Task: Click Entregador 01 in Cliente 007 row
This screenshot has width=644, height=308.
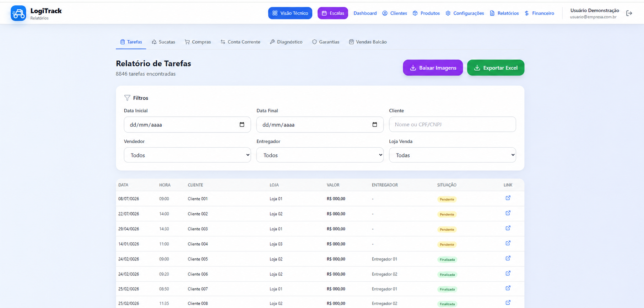Action: (x=384, y=289)
